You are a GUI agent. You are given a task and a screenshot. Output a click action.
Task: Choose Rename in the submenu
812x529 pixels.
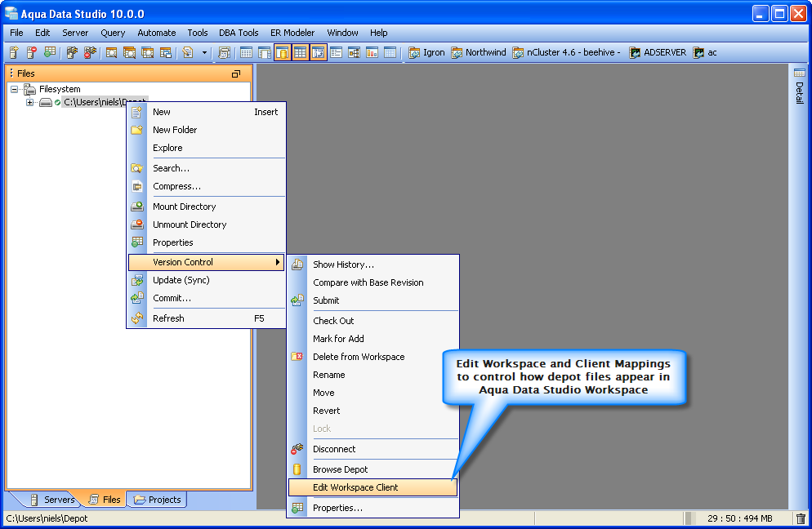(x=373, y=376)
